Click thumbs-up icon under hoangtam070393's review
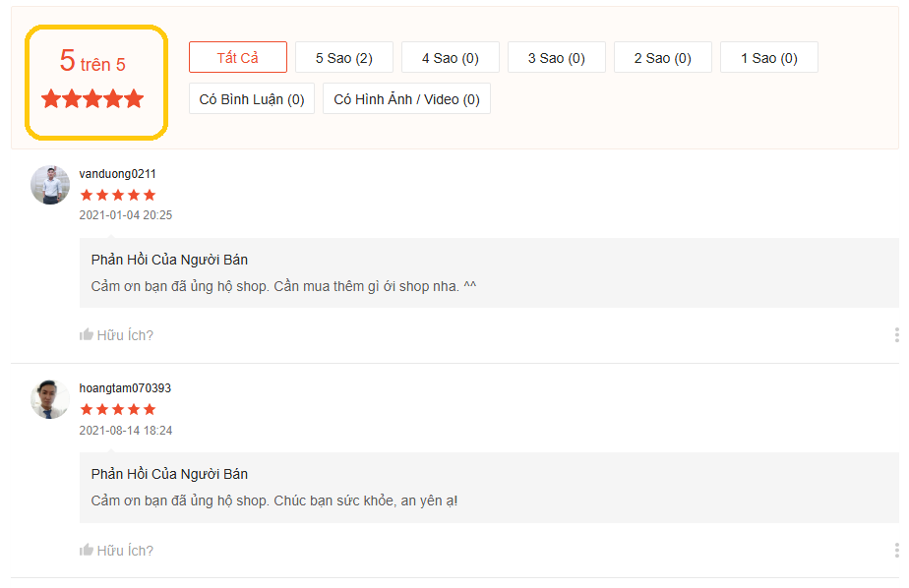This screenshot has width=909, height=588. [x=87, y=550]
